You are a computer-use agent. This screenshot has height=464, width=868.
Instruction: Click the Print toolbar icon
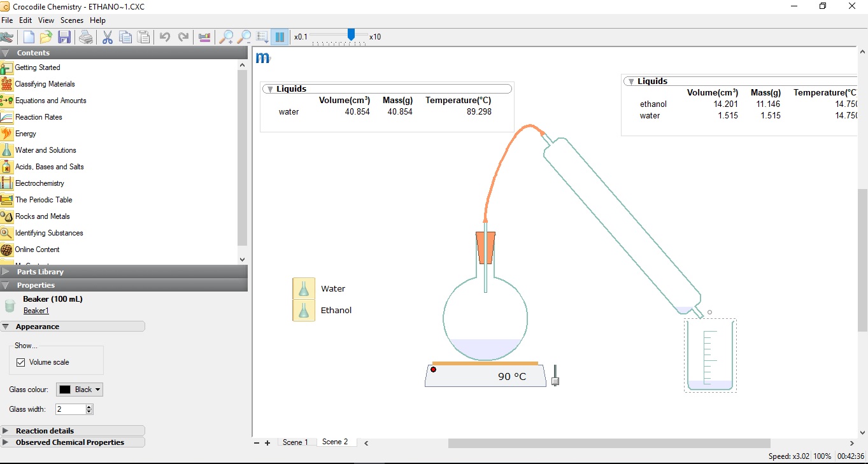(86, 37)
